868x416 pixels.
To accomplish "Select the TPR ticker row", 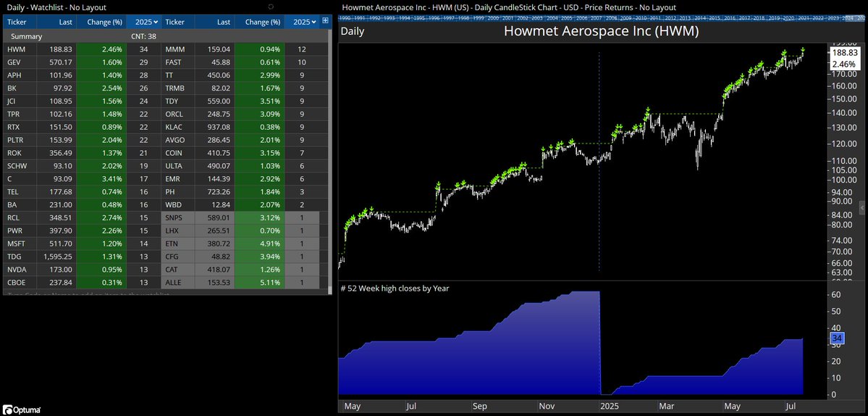I will tap(81, 114).
